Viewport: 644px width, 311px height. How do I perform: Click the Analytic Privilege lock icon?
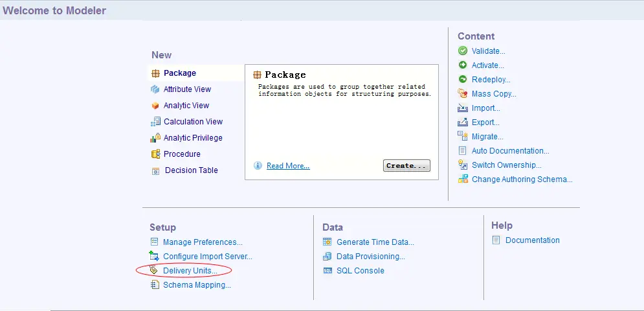coord(155,138)
